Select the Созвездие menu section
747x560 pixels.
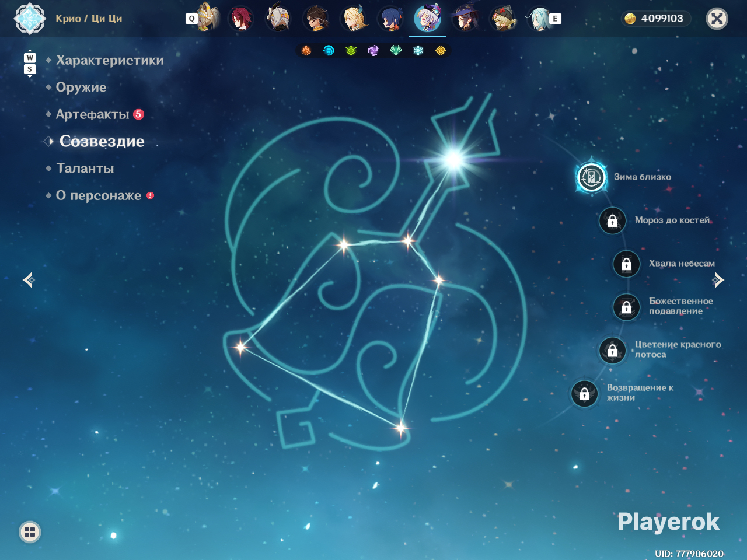click(x=102, y=141)
